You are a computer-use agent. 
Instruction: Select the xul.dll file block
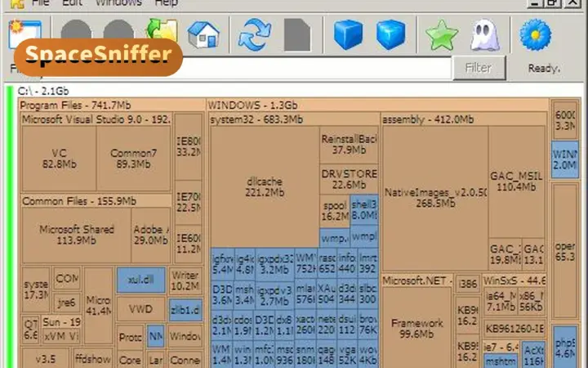140,280
